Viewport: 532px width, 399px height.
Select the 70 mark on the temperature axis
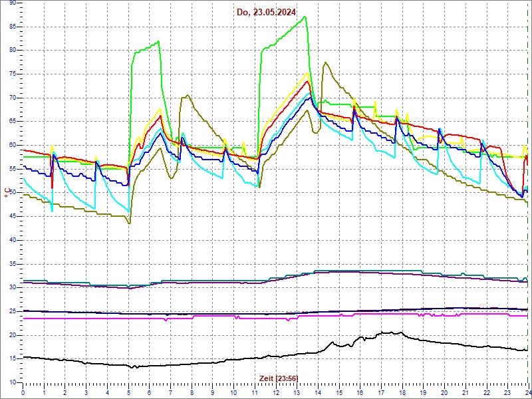click(12, 98)
